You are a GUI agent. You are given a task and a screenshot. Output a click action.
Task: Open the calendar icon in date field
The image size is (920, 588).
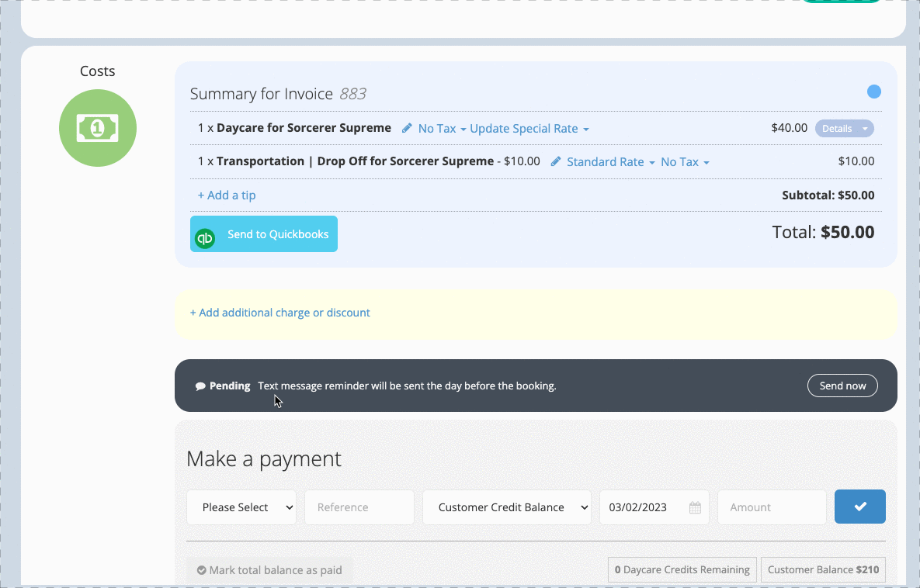[x=695, y=507]
